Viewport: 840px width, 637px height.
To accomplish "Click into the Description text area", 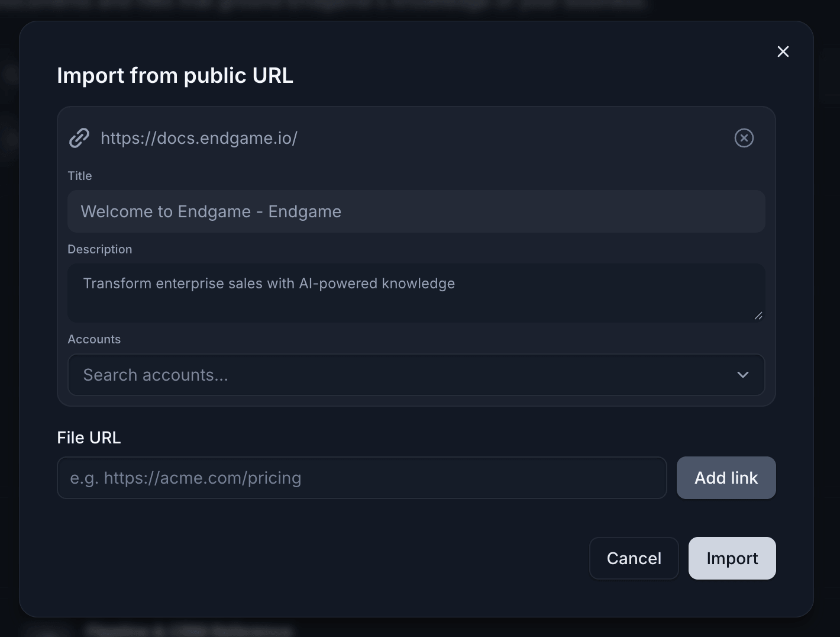I will 416,293.
